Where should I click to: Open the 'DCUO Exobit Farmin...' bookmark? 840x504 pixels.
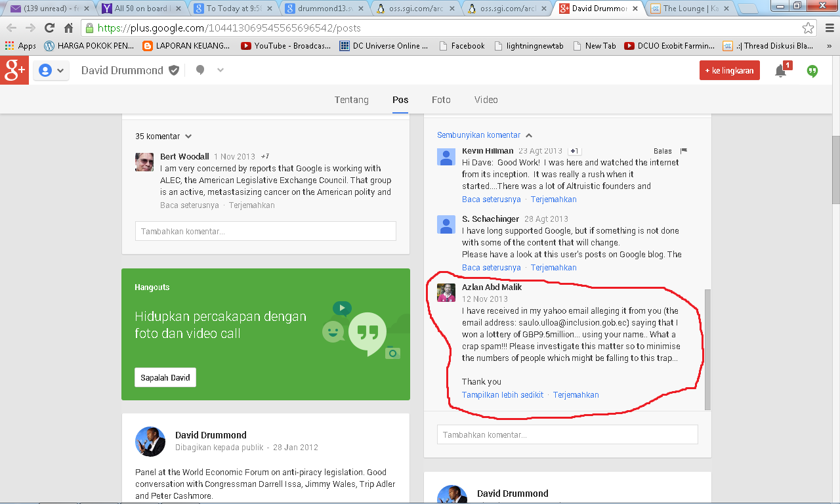tap(669, 46)
